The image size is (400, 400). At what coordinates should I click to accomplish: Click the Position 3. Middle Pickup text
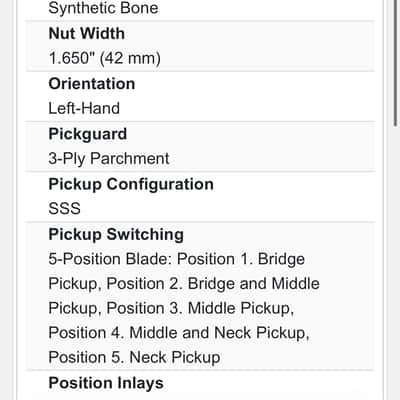200,308
